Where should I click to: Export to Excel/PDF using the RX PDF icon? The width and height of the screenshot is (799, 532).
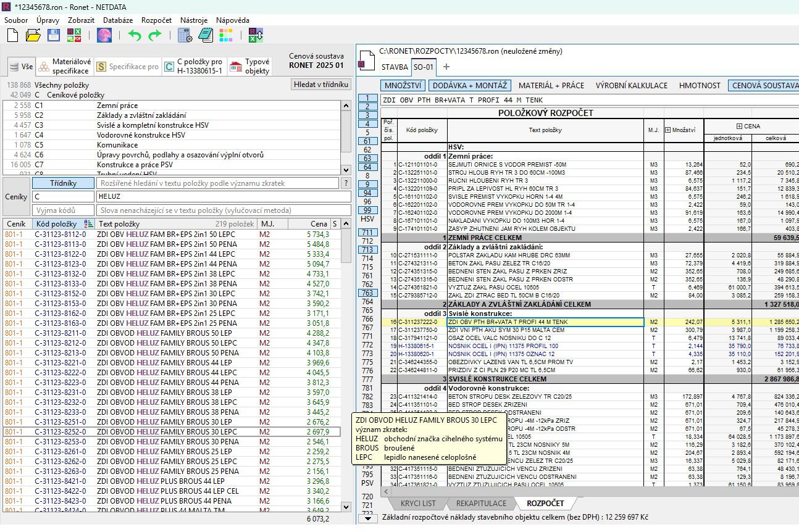[74, 35]
